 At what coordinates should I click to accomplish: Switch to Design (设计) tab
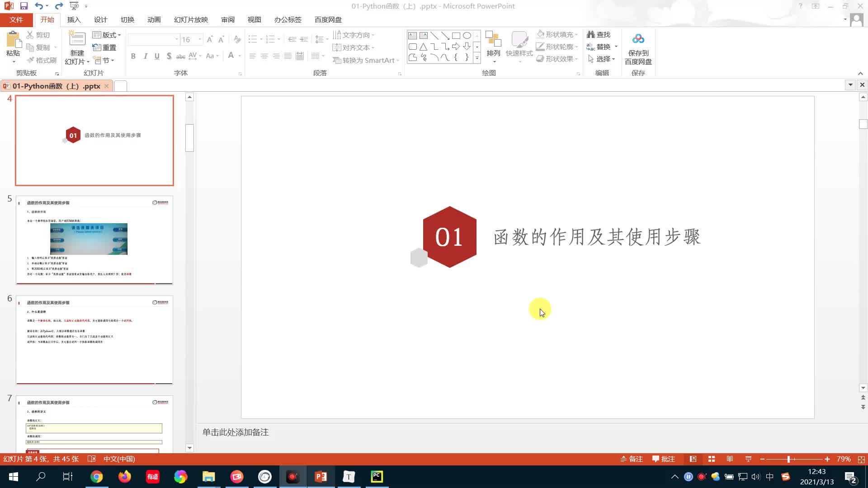(100, 19)
